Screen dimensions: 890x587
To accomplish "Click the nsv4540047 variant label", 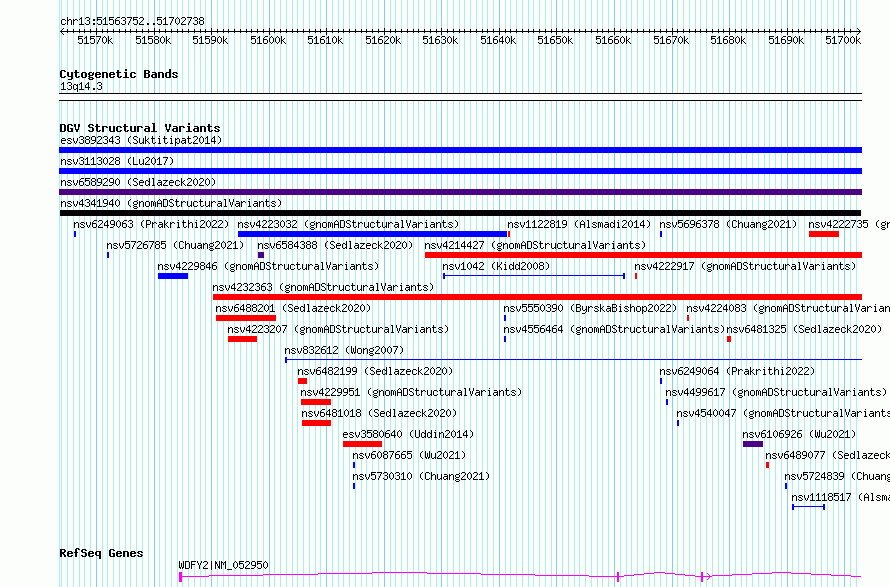I will coord(783,413).
